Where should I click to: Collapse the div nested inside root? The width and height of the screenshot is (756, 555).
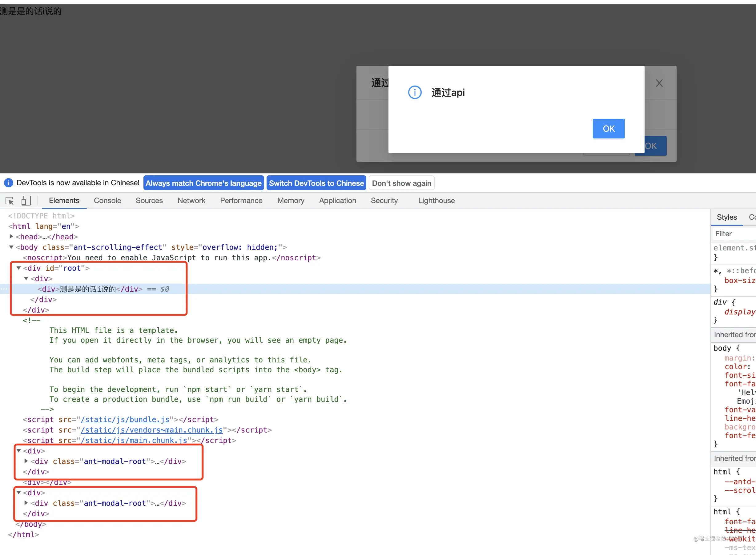pos(26,278)
